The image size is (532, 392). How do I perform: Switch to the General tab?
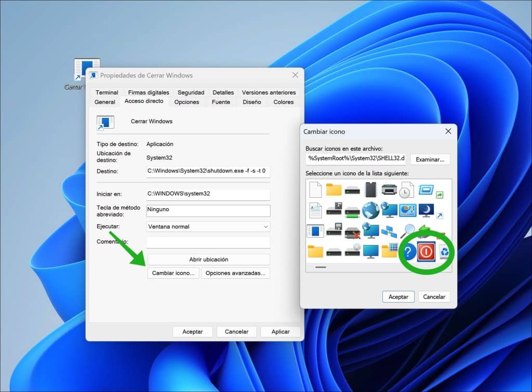pyautogui.click(x=105, y=102)
